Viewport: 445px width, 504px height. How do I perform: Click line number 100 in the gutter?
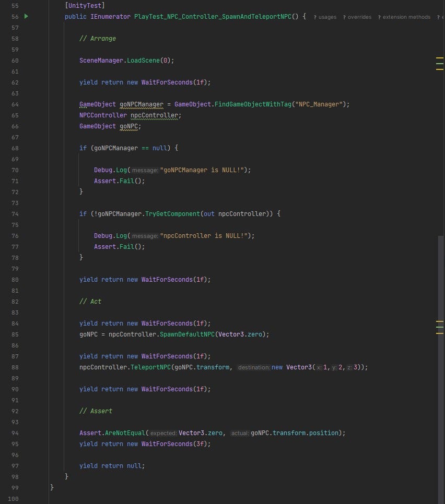point(13,499)
